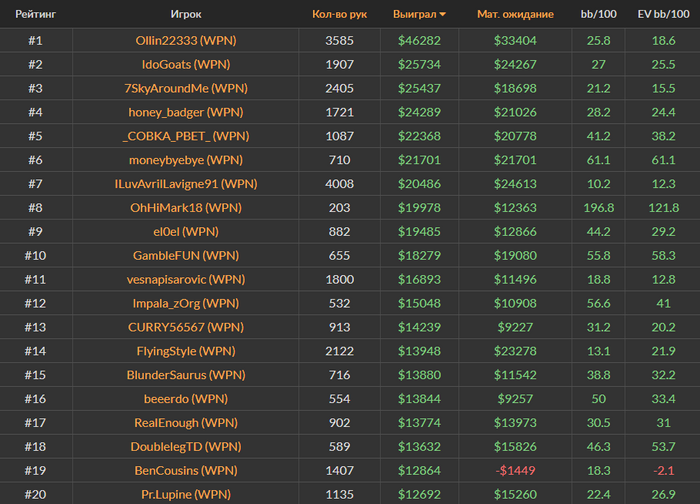Viewport: 700px width, 504px height.
Task: Open BlunderSaurus (WPN) player link
Action: coord(187,375)
